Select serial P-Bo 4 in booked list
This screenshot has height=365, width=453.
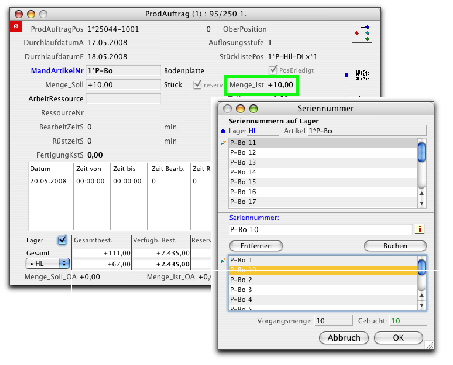click(323, 299)
